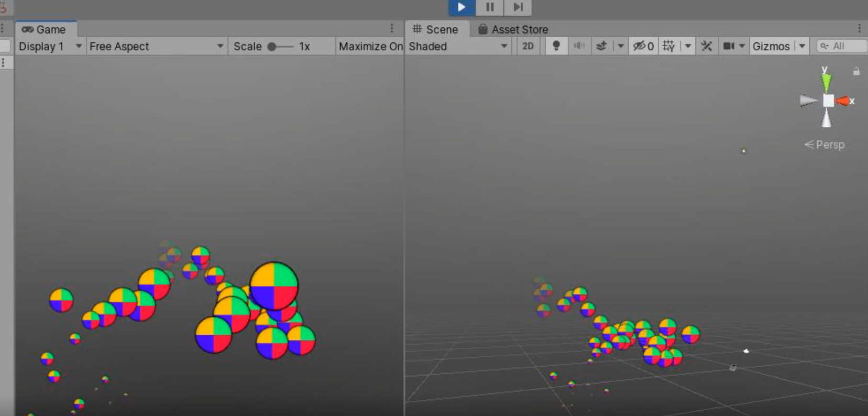Click the red X axis gizmo cone
This screenshot has height=416, width=868.
coord(843,101)
